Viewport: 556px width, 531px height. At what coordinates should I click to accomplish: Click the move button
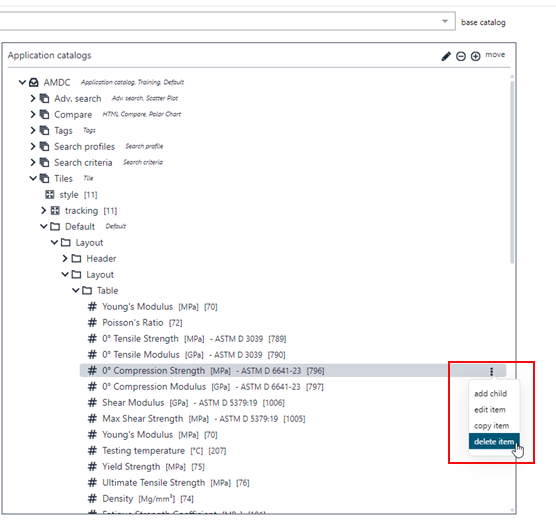[x=495, y=55]
